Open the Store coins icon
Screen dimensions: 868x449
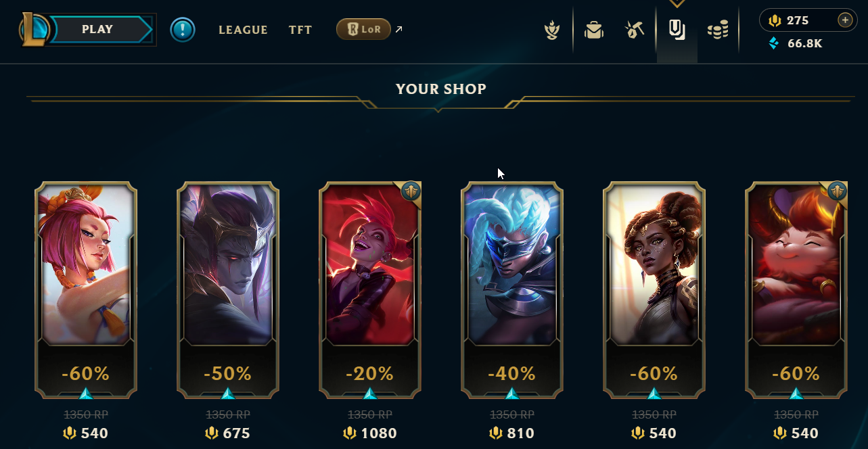click(718, 30)
